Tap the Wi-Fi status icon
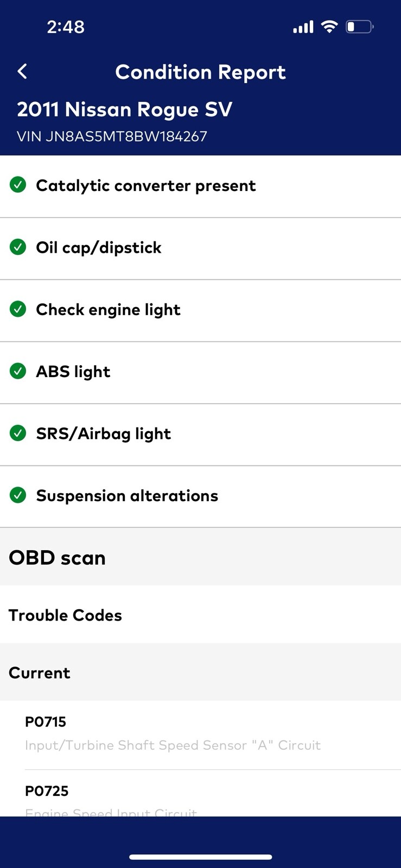Screen dimensions: 401x868 329,27
